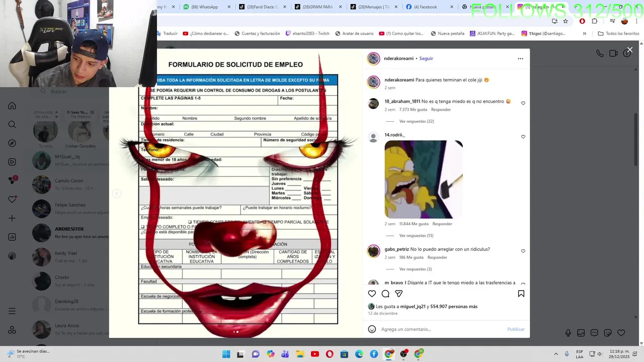644x362 pixels.
Task: Like 18_abraham_1811's comment
Action: coord(523,103)
